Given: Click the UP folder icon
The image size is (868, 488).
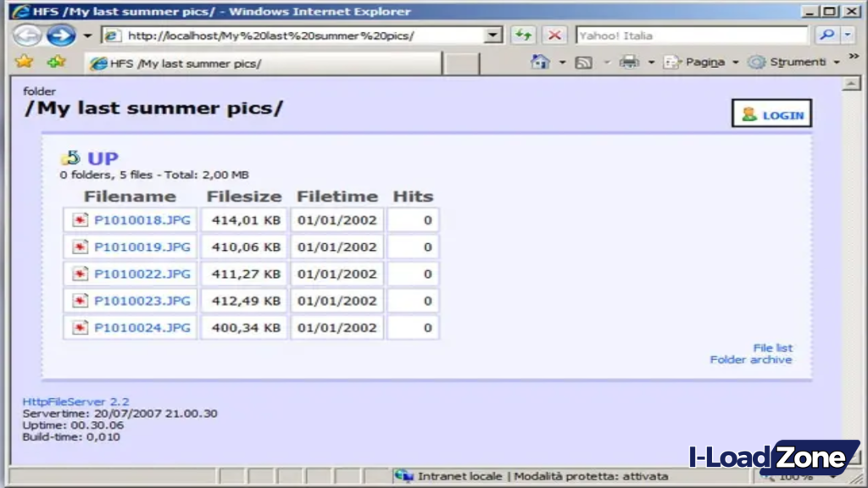Looking at the screenshot, I should 70,158.
